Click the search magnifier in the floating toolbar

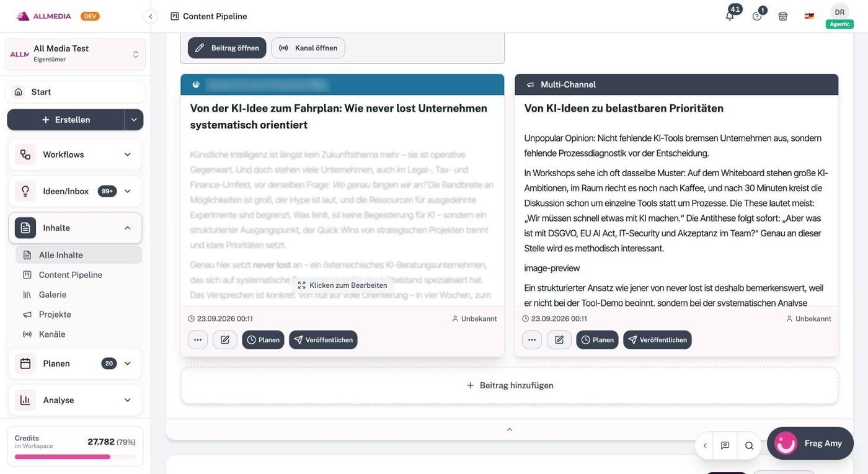pos(749,445)
